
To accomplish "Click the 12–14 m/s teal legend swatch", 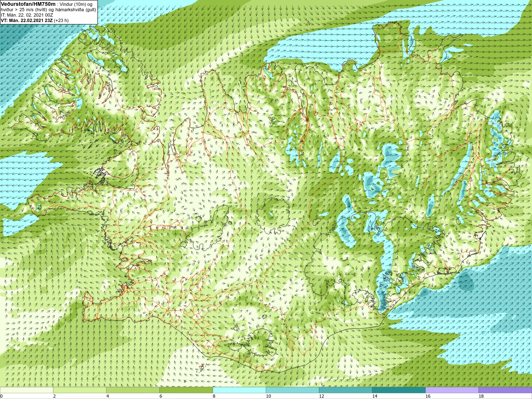I will point(346,390).
